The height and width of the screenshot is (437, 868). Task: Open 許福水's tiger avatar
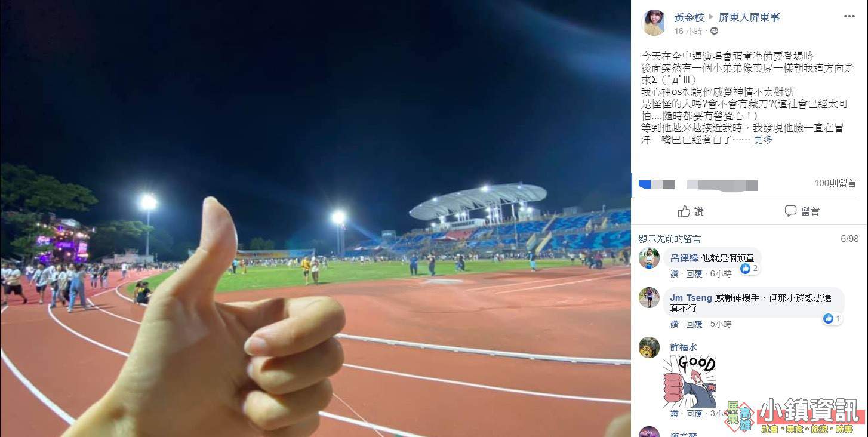point(649,347)
